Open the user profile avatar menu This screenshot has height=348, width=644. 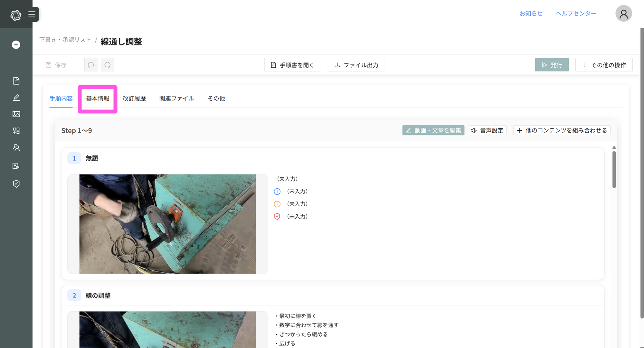(x=623, y=14)
